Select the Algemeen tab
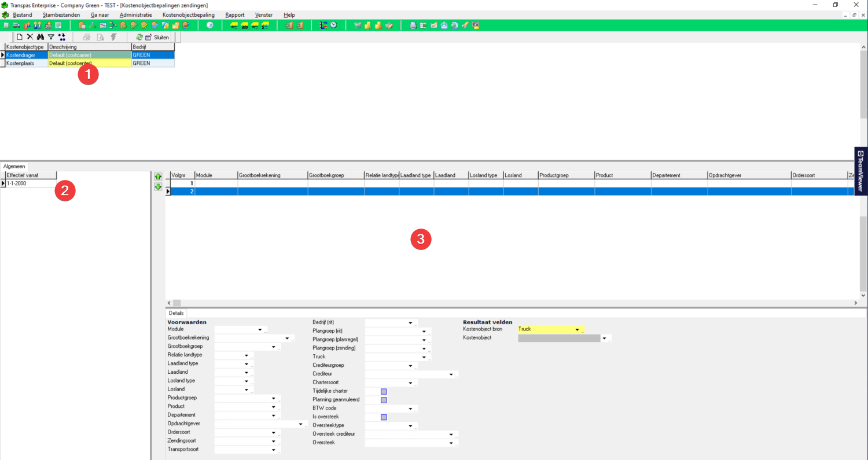868x460 pixels. pyautogui.click(x=14, y=166)
